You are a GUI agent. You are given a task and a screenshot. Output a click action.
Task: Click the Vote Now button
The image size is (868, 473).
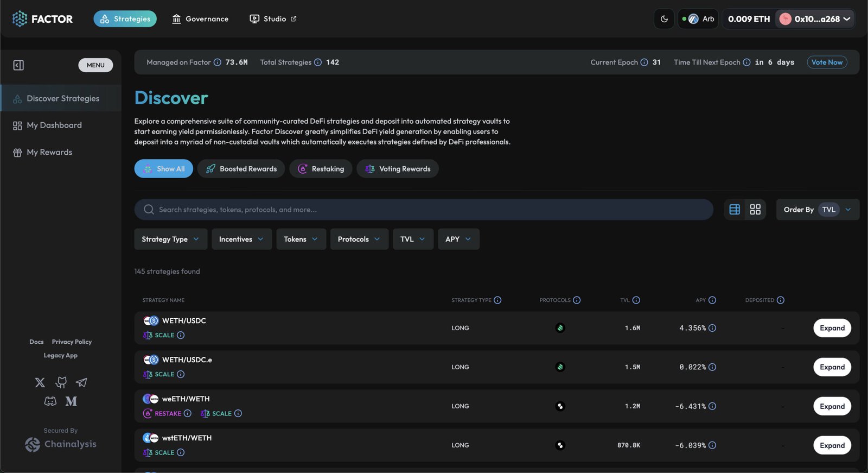[x=827, y=62]
